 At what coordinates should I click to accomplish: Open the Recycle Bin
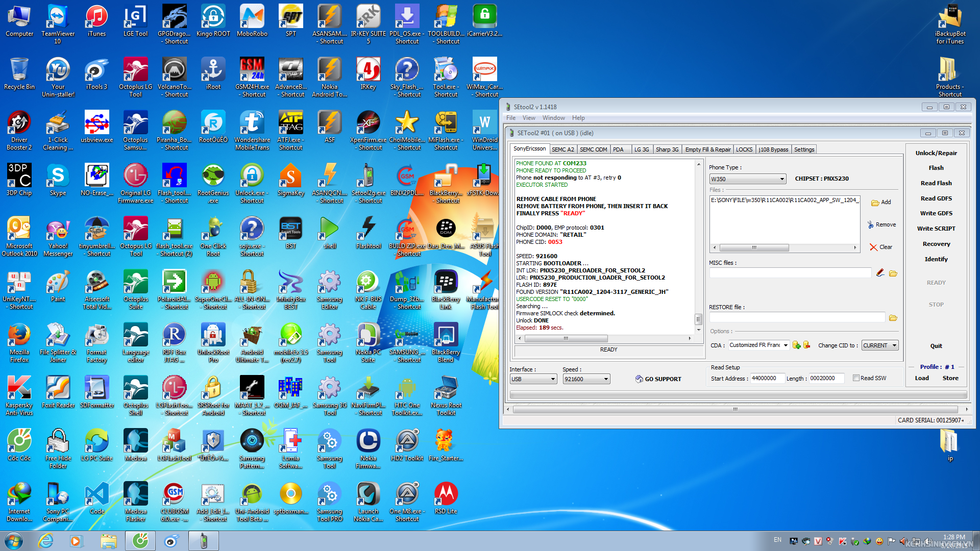(19, 73)
